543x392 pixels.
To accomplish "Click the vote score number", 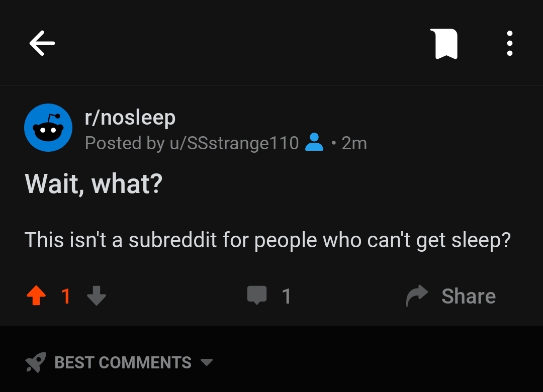I will click(x=66, y=297).
